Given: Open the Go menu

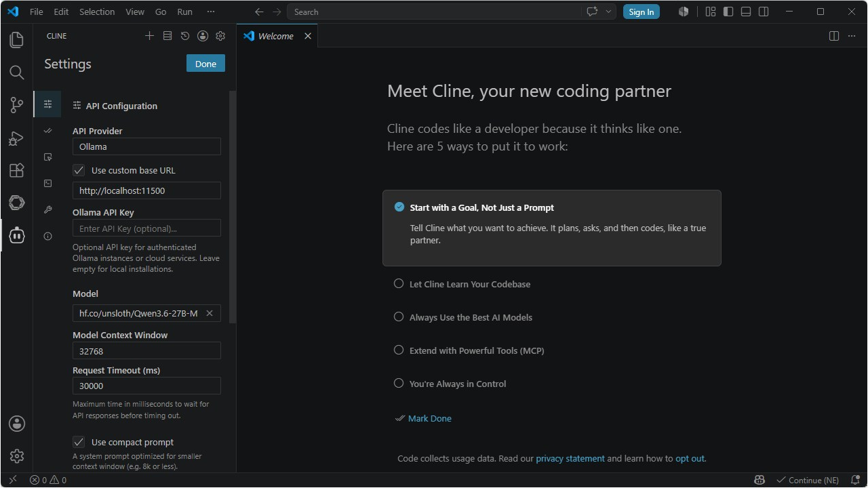Looking at the screenshot, I should click(161, 12).
